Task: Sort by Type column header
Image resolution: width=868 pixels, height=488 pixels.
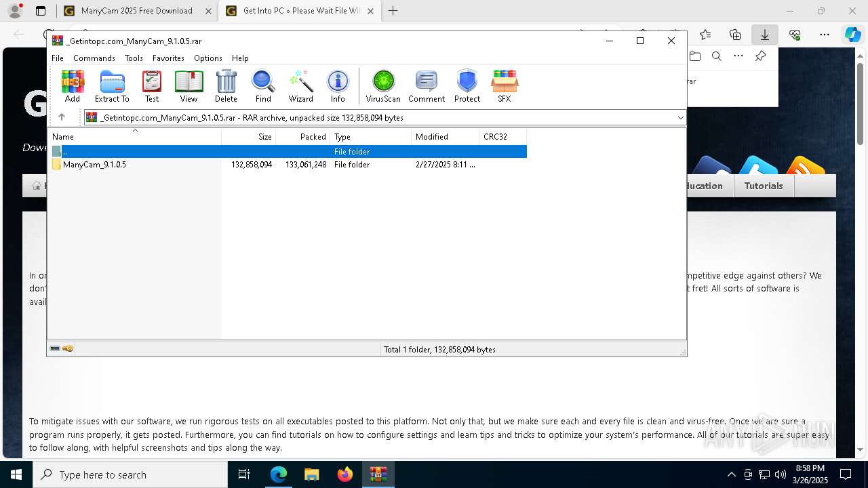Action: [x=371, y=136]
